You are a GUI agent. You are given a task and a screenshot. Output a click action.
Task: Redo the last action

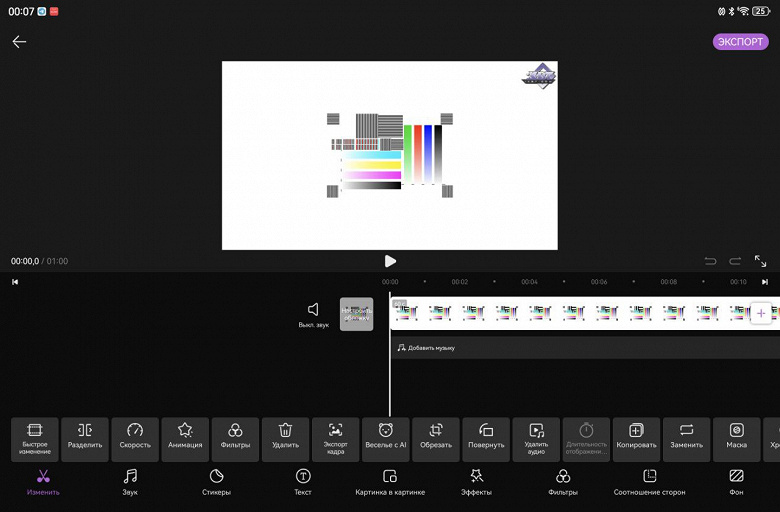(x=735, y=261)
